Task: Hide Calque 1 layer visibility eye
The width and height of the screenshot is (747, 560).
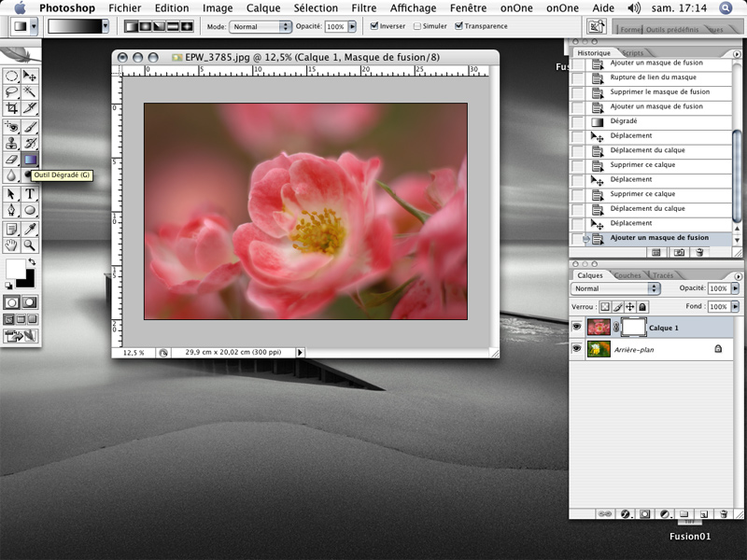Action: point(576,328)
